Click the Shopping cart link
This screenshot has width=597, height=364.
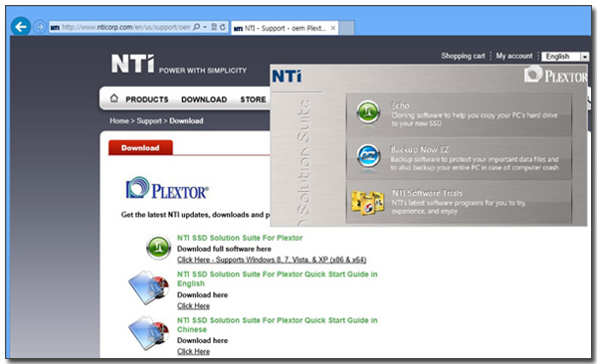[463, 56]
